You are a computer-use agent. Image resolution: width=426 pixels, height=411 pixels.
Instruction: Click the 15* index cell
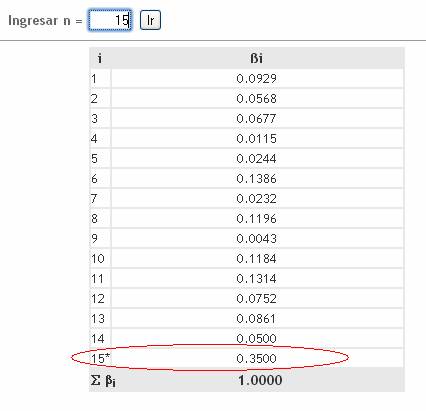tap(100, 358)
